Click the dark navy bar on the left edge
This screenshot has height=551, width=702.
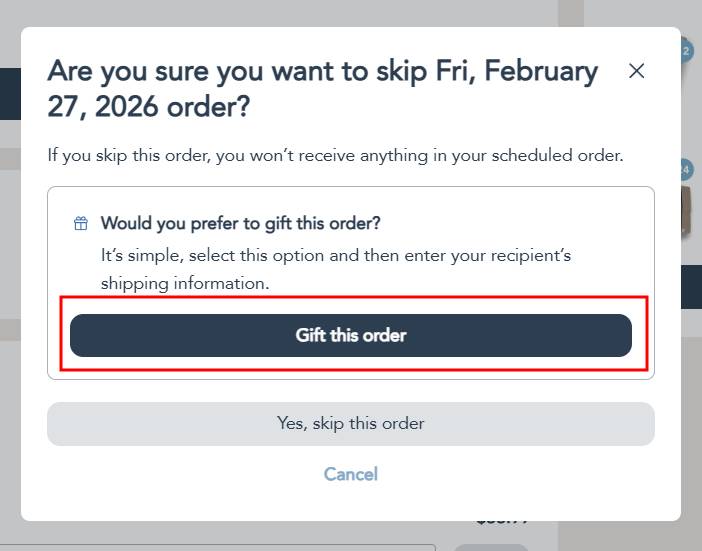[10, 94]
